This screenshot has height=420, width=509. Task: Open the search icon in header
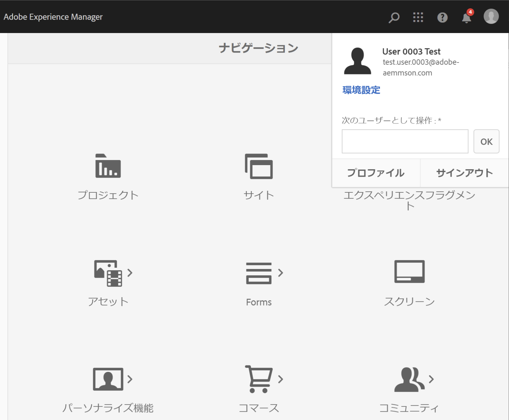394,17
